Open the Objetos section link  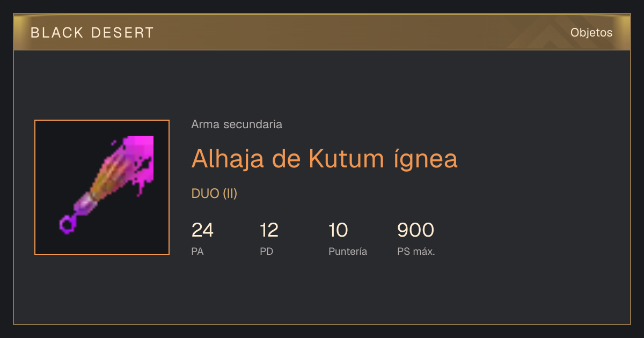pos(591,32)
